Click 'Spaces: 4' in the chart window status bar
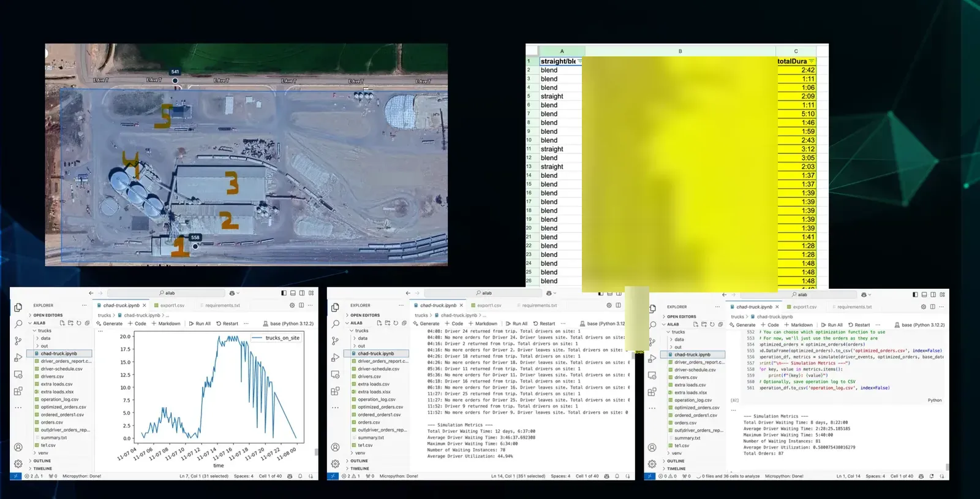The height and width of the screenshot is (499, 980). (x=243, y=476)
